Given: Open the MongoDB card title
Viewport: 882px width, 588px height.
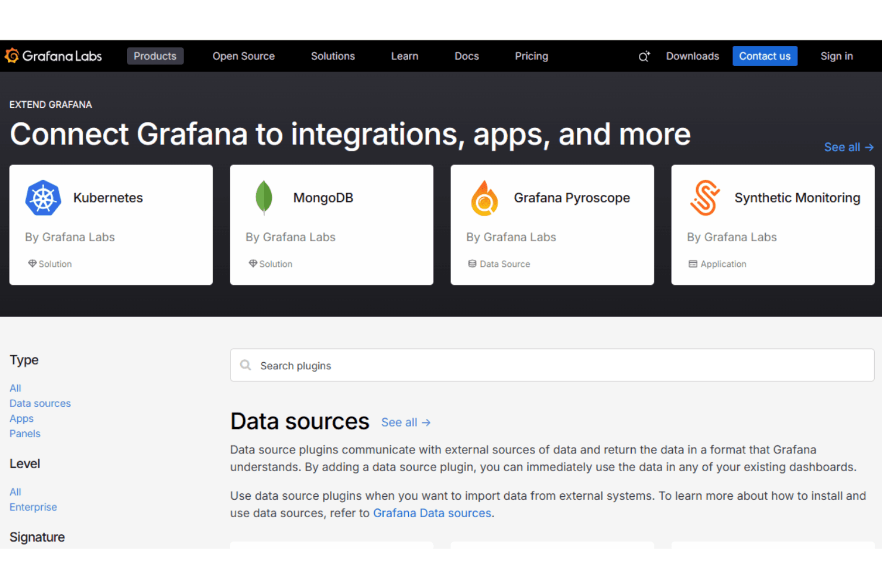Looking at the screenshot, I should (323, 198).
